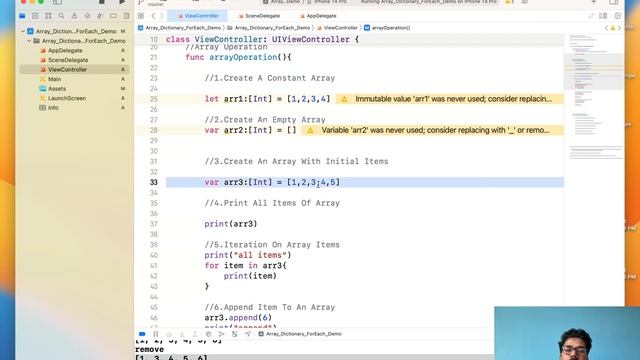Click the warning icon on line 25
The width and height of the screenshot is (640, 360).
point(344,99)
